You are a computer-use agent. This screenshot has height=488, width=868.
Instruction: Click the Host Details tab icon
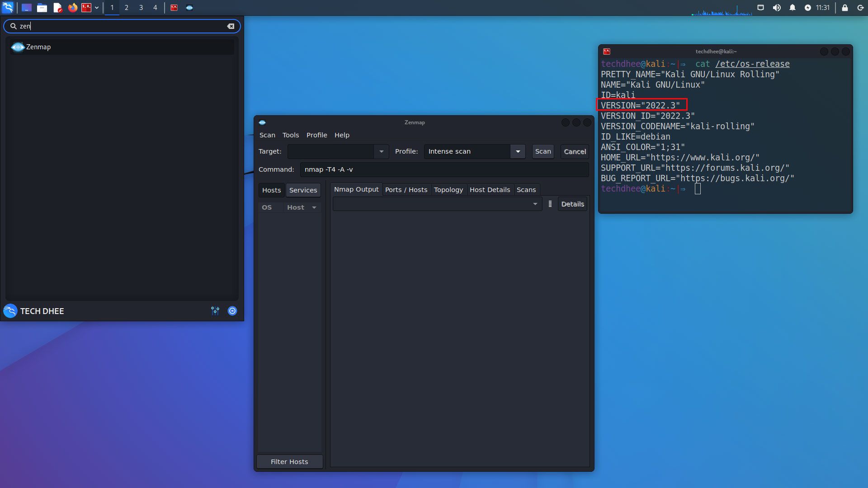(490, 189)
